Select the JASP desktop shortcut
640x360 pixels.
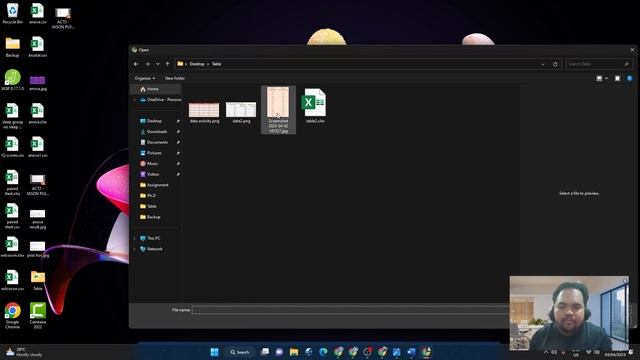point(13,80)
